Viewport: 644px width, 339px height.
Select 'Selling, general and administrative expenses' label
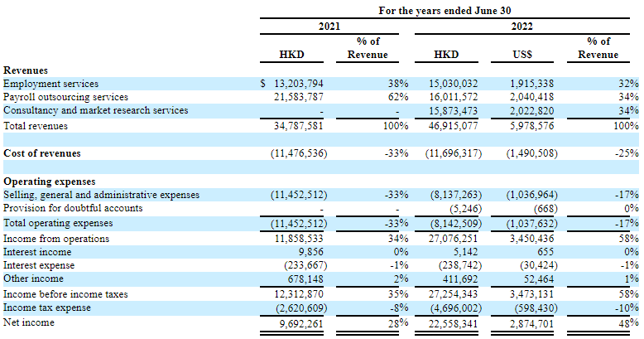tap(102, 195)
